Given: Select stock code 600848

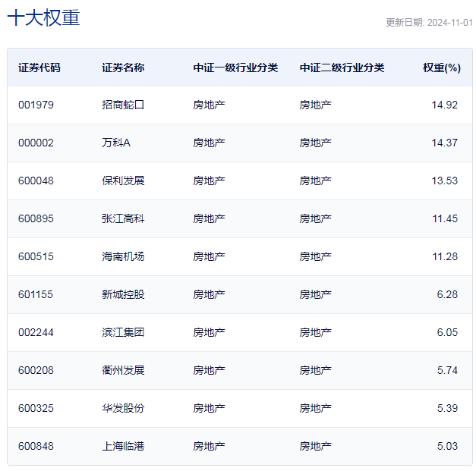Looking at the screenshot, I should pos(36,446).
